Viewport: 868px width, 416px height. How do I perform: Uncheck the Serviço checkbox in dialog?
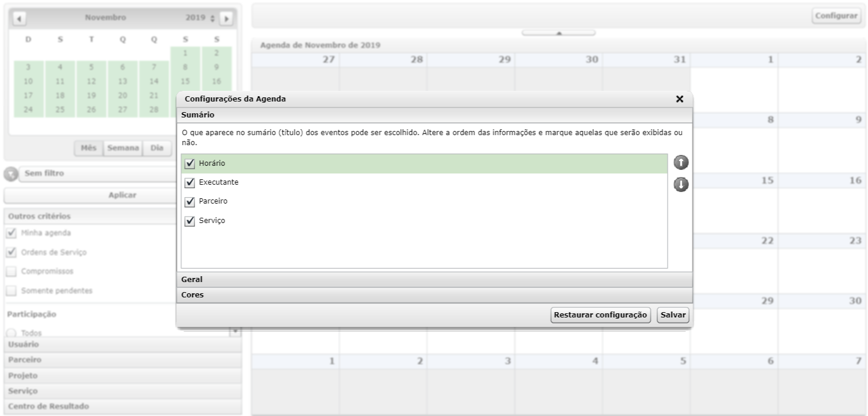190,221
